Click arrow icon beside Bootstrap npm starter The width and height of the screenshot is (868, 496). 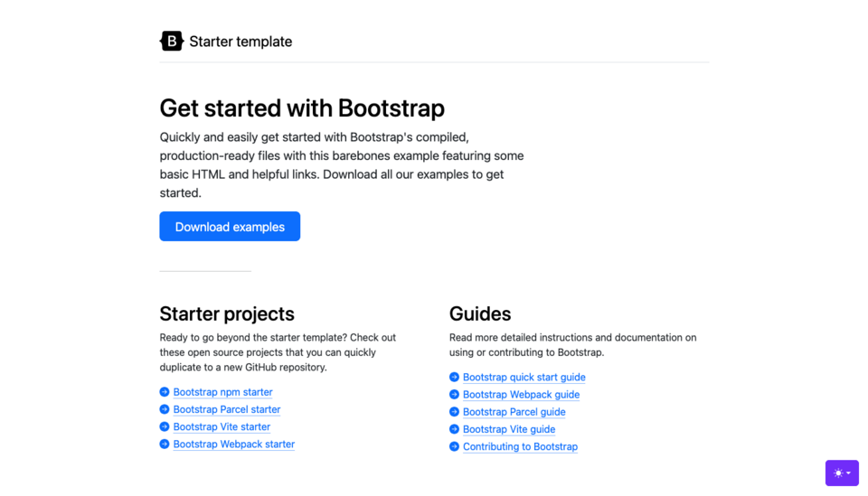[165, 392]
